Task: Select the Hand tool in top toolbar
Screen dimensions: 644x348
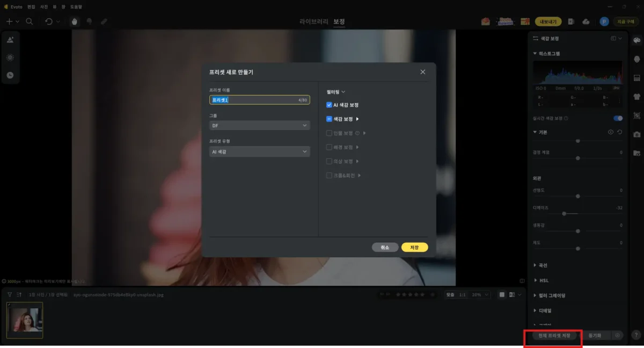Action: click(75, 21)
